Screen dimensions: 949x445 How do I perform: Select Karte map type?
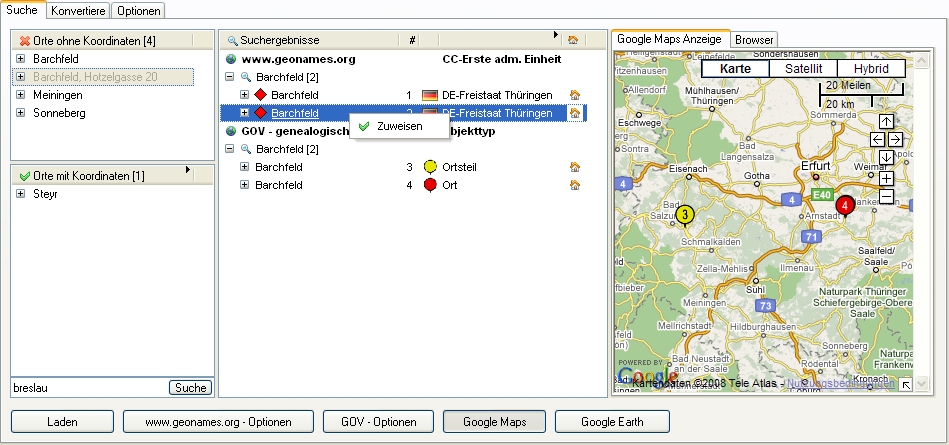735,68
